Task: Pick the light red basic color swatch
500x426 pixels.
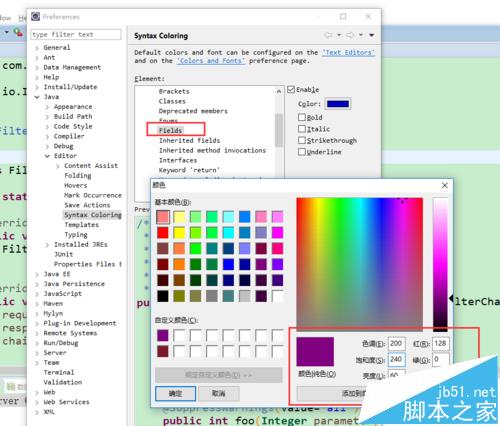Action: click(163, 217)
